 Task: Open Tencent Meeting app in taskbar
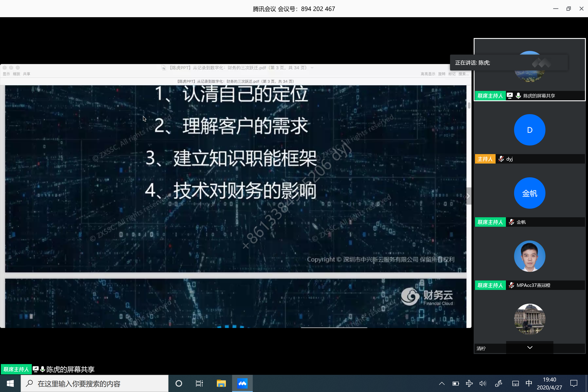coord(242,383)
